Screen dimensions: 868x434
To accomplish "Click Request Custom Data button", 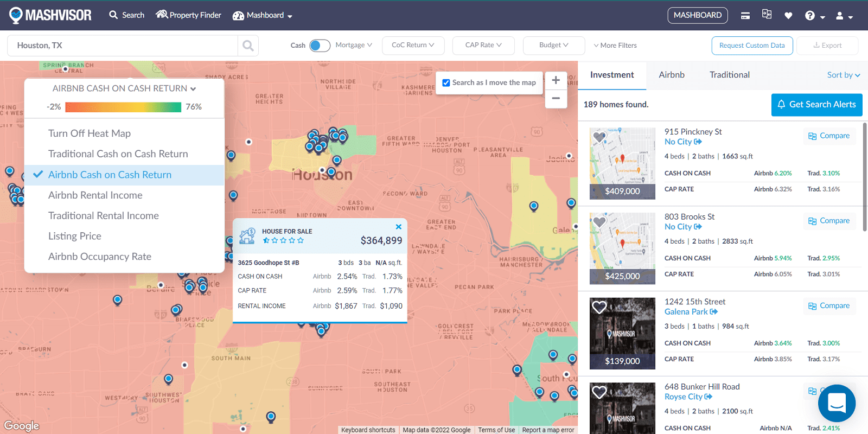I will coord(752,46).
